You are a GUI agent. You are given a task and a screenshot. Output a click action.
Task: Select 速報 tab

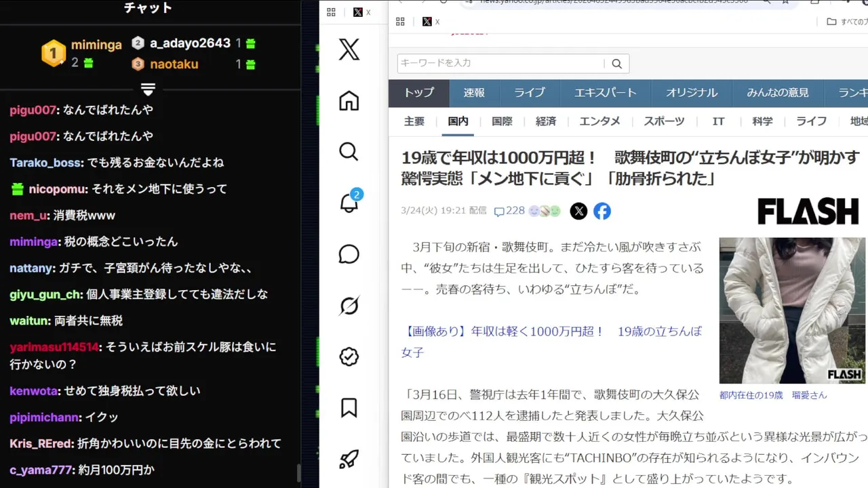474,93
